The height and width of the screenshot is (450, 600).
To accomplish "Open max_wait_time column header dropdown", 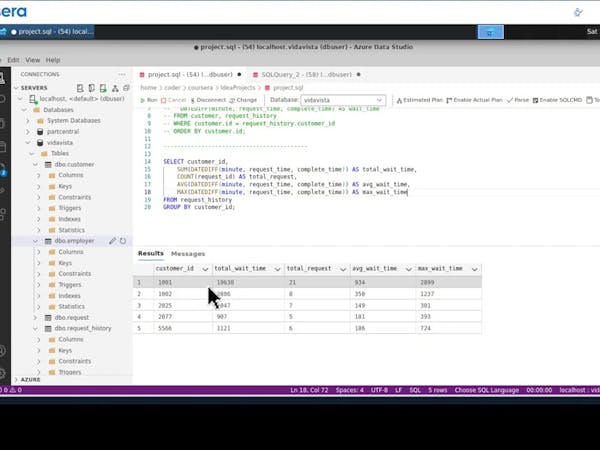I will tap(474, 269).
